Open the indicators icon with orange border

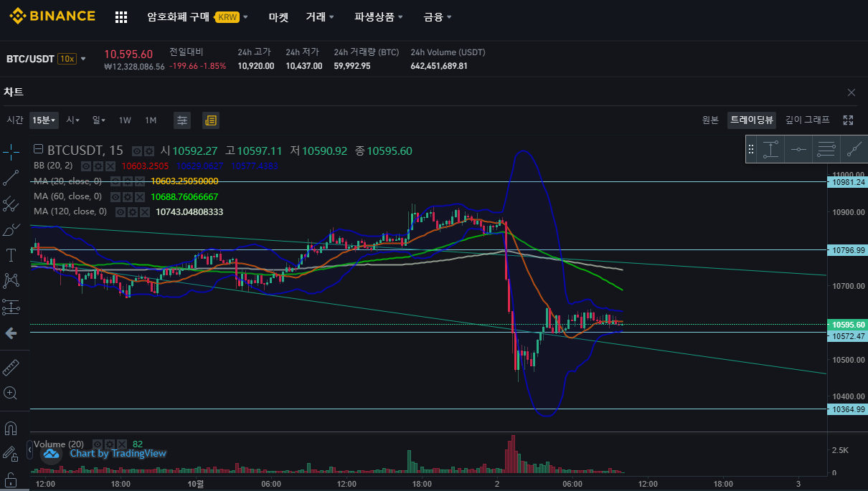pyautogui.click(x=211, y=120)
